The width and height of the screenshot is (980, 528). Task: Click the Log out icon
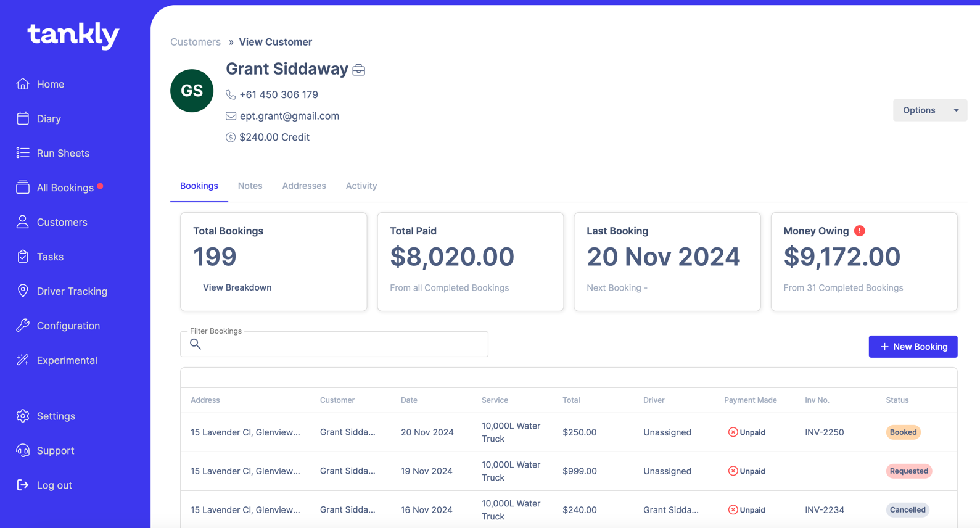tap(23, 485)
